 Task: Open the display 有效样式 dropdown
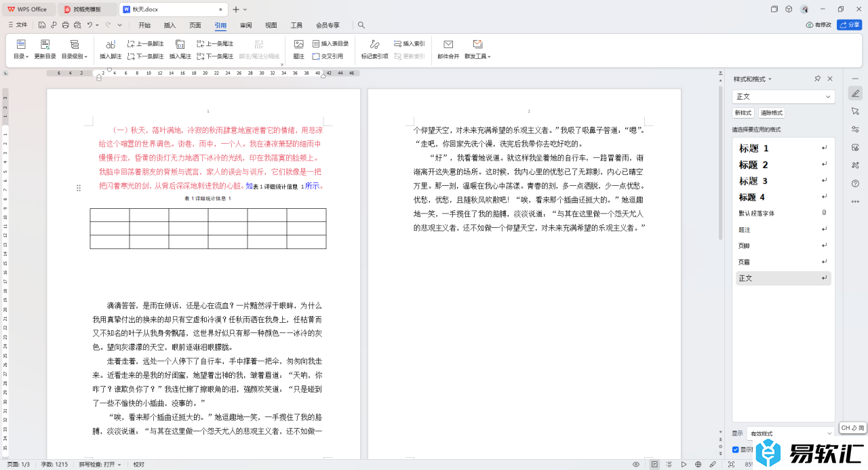(x=791, y=433)
